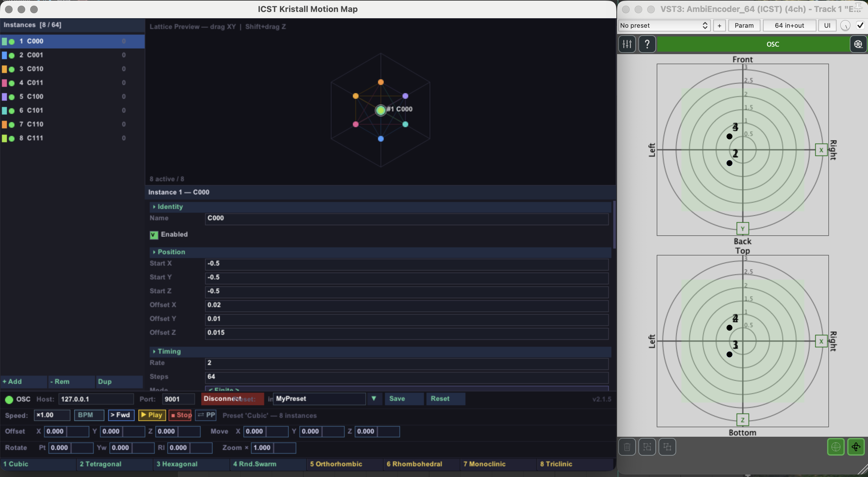Click the Y axis handle in the Front view

pos(743,228)
